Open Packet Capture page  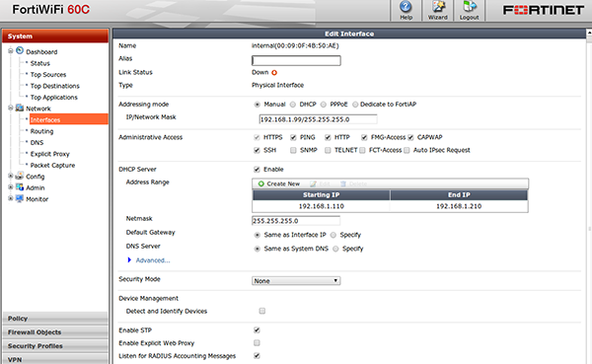(52, 165)
